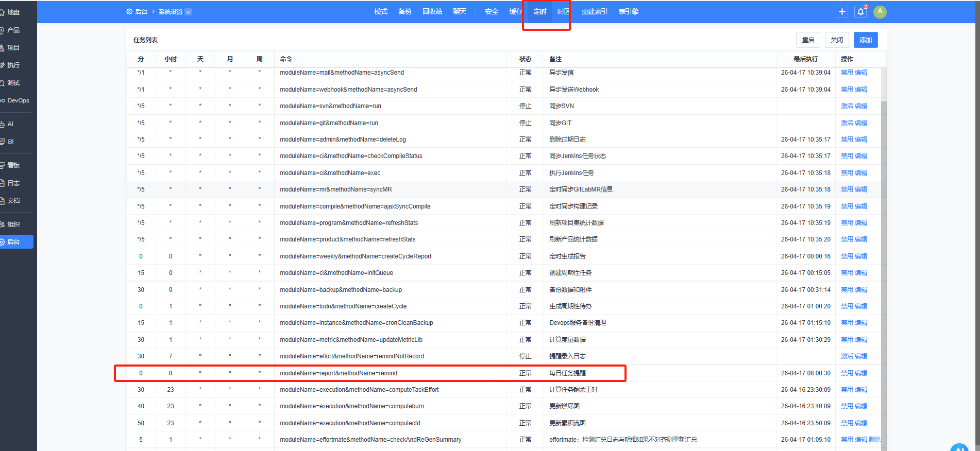Expand the 系统设置 dropdown in the breadcrumb
Viewport: 980px width, 451px height.
point(188,12)
